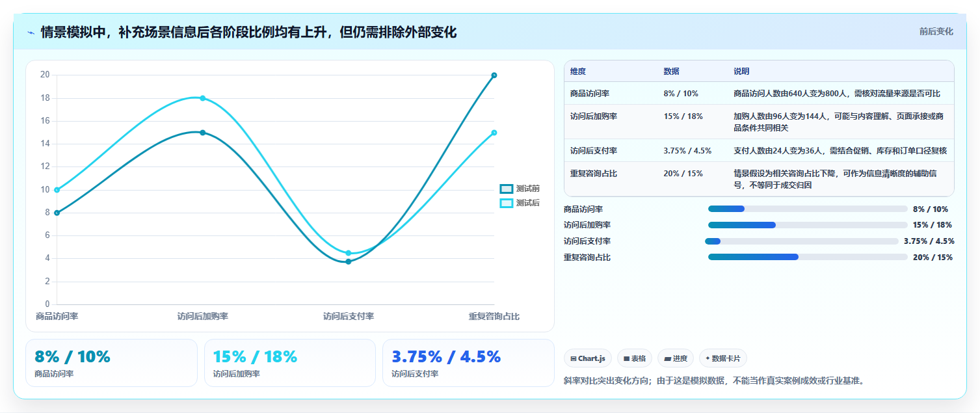Click 测试后 data point at 访问后支付率
980x413 pixels.
pyautogui.click(x=349, y=253)
